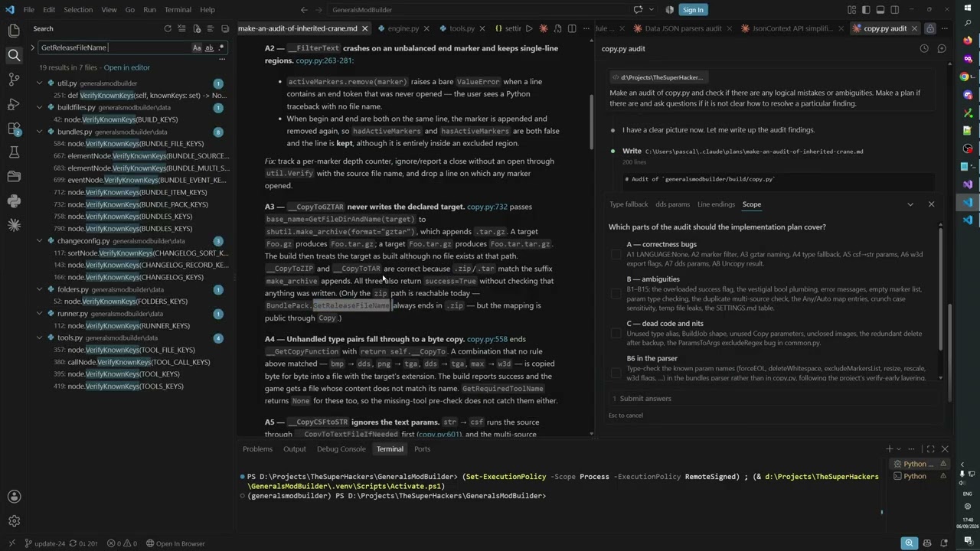Image resolution: width=980 pixels, height=551 pixels.
Task: Collapse tools.py search results
Action: click(x=40, y=337)
